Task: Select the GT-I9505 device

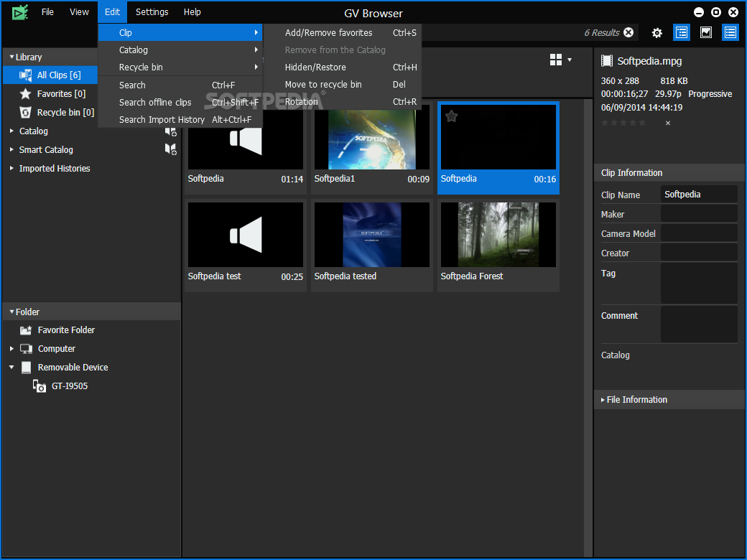Action: 70,386
